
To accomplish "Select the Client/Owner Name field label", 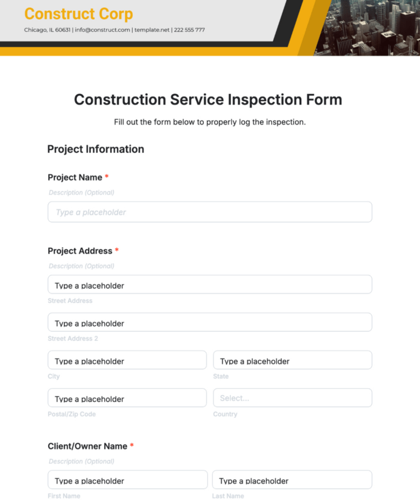I will [88, 446].
